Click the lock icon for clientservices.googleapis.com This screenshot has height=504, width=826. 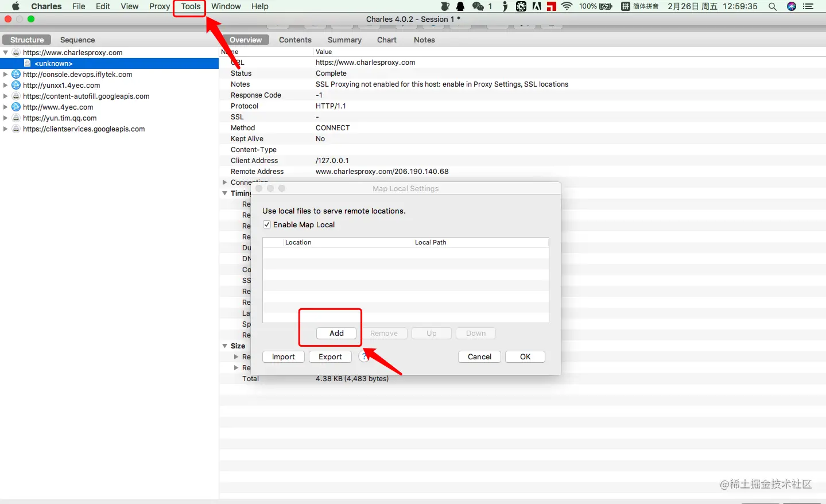(x=16, y=129)
